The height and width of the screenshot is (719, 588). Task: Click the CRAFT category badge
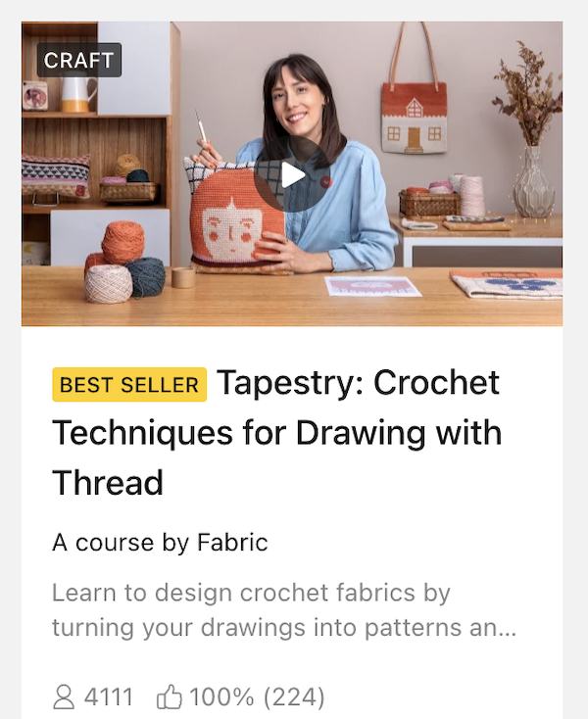pos(78,60)
